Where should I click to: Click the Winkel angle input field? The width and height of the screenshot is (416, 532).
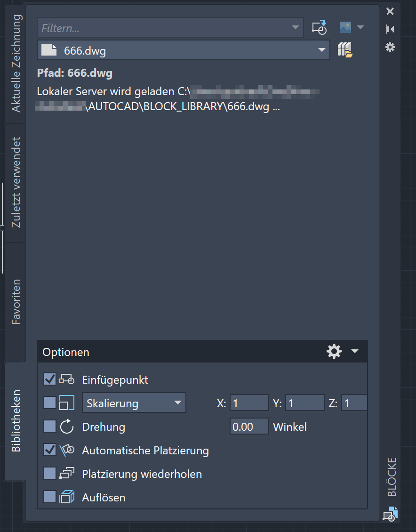249,427
